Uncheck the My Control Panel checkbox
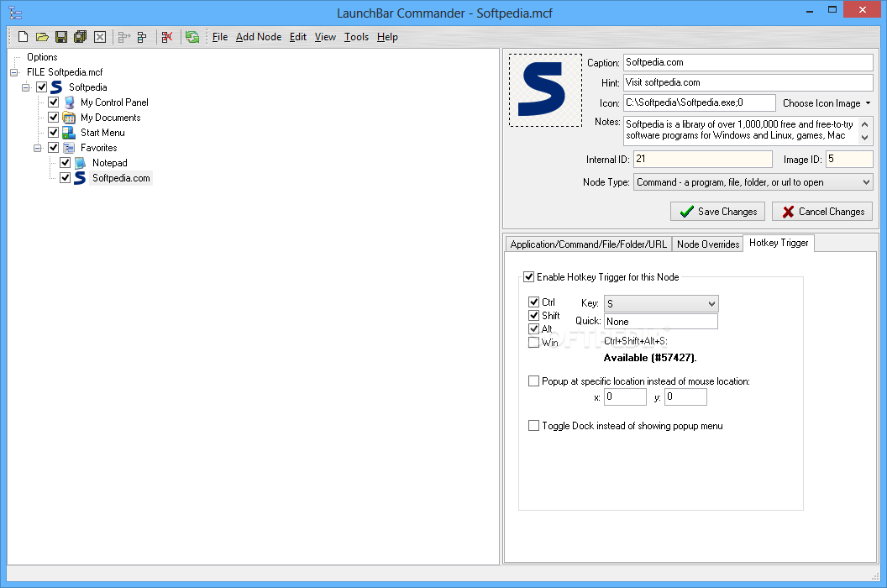This screenshot has width=887, height=588. 54,102
